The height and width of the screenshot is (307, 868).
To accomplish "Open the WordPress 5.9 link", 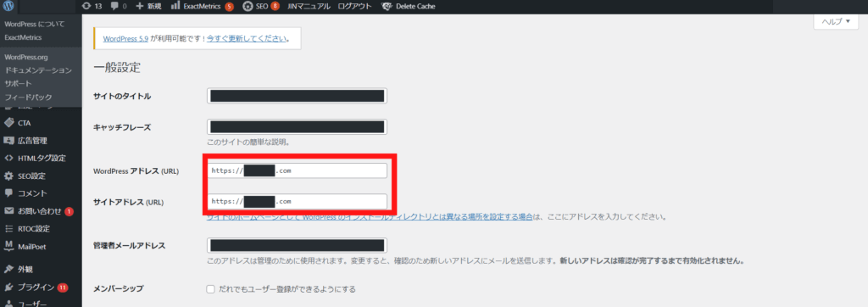I will tap(125, 39).
